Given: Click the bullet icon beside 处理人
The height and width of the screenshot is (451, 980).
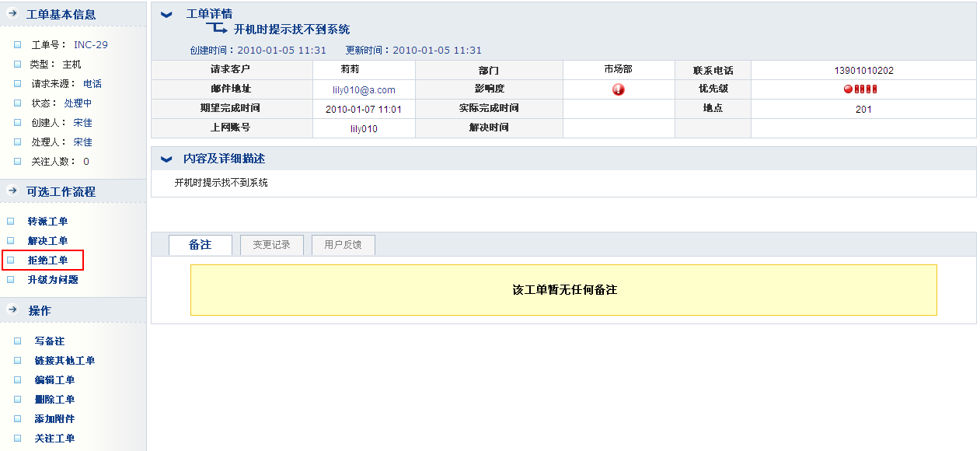Looking at the screenshot, I should tap(18, 142).
